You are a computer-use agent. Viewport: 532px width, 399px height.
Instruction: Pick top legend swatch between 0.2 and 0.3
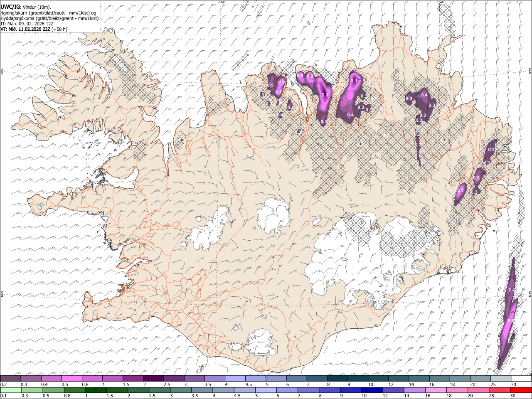pos(11,378)
